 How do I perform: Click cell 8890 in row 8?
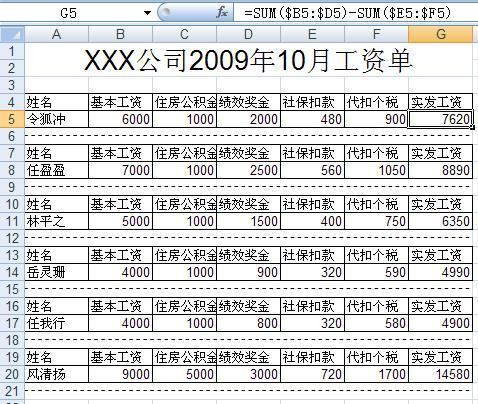coord(440,170)
